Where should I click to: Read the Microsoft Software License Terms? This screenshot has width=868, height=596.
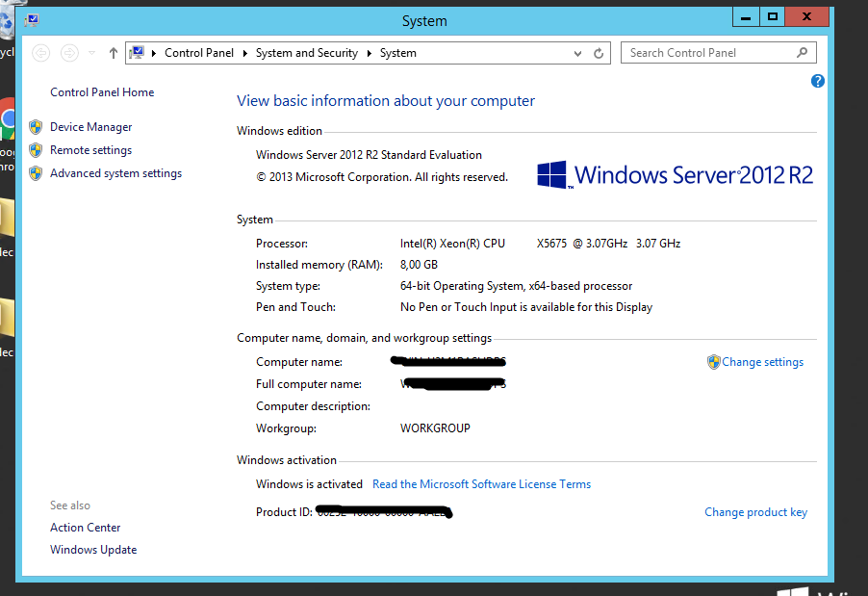(x=481, y=484)
